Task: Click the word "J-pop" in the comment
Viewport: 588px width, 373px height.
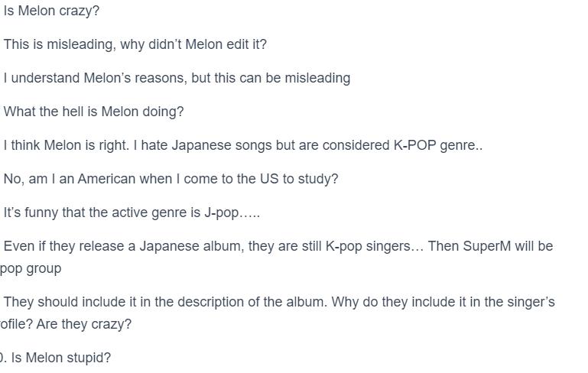Action: pos(221,212)
